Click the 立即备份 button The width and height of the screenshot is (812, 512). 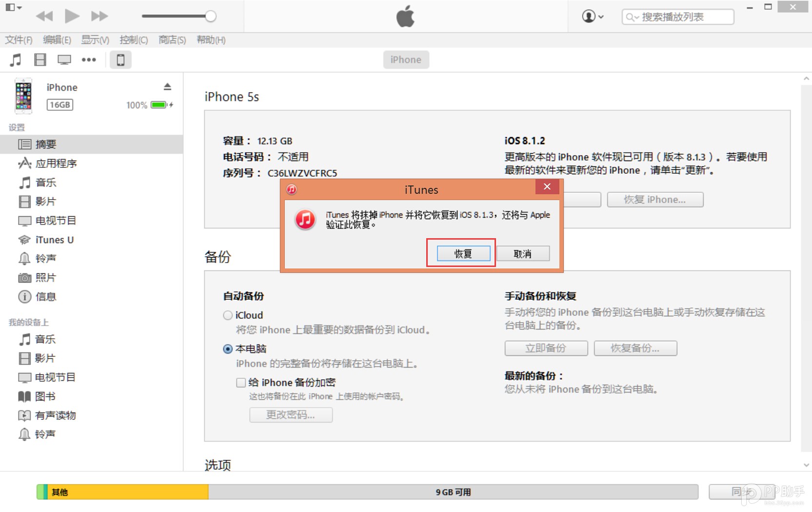(x=546, y=348)
